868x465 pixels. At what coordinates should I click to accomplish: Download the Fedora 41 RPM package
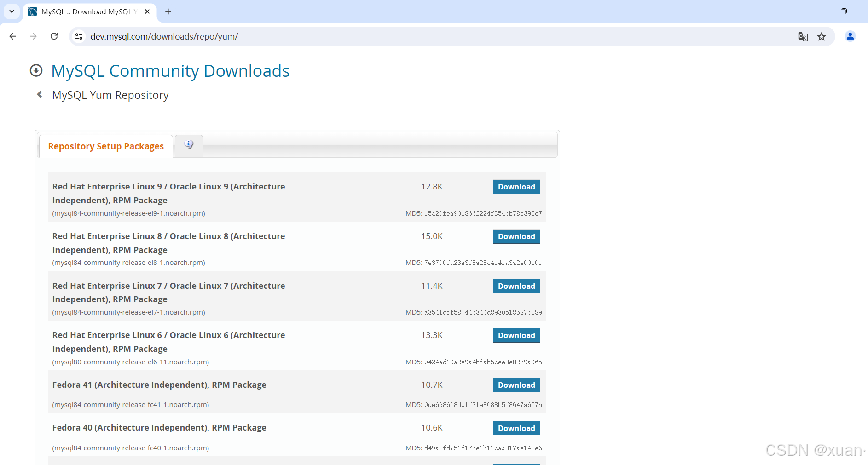(x=516, y=385)
